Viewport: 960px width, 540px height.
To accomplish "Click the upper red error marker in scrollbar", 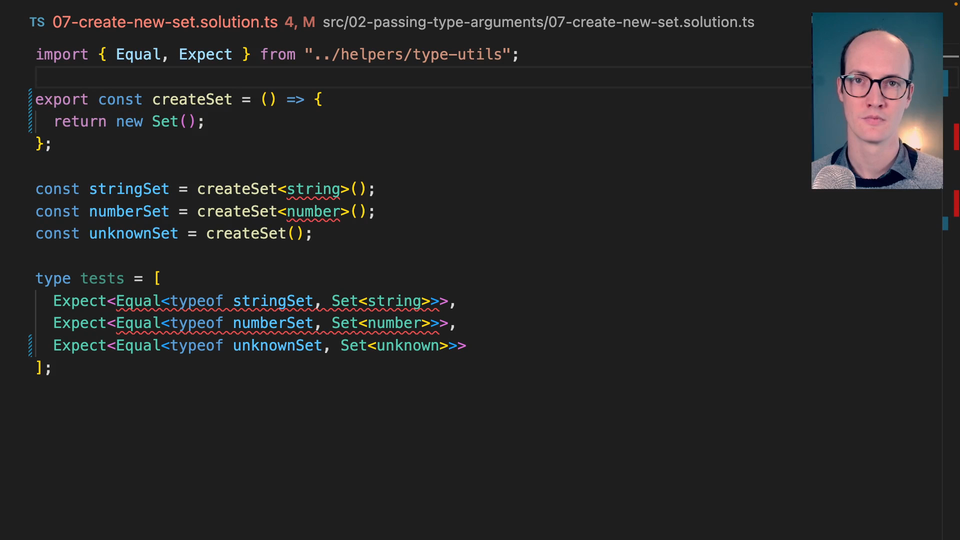I will tap(956, 136).
